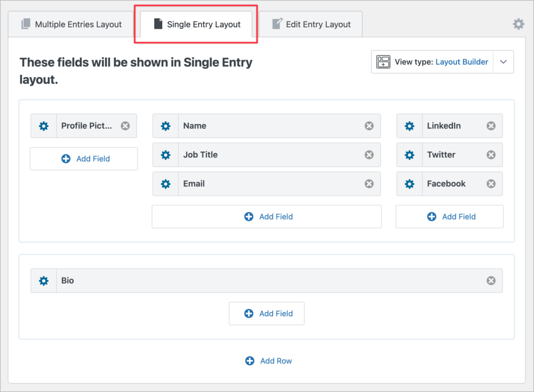
Task: Remove the Profile Picture field
Action: tap(125, 126)
